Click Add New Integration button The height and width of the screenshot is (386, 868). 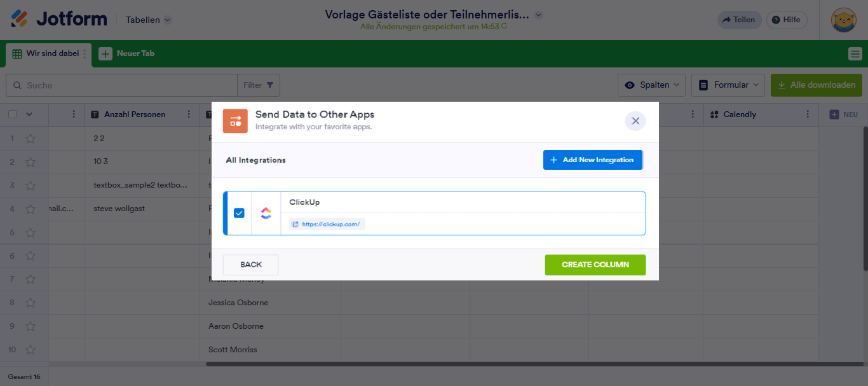(593, 160)
